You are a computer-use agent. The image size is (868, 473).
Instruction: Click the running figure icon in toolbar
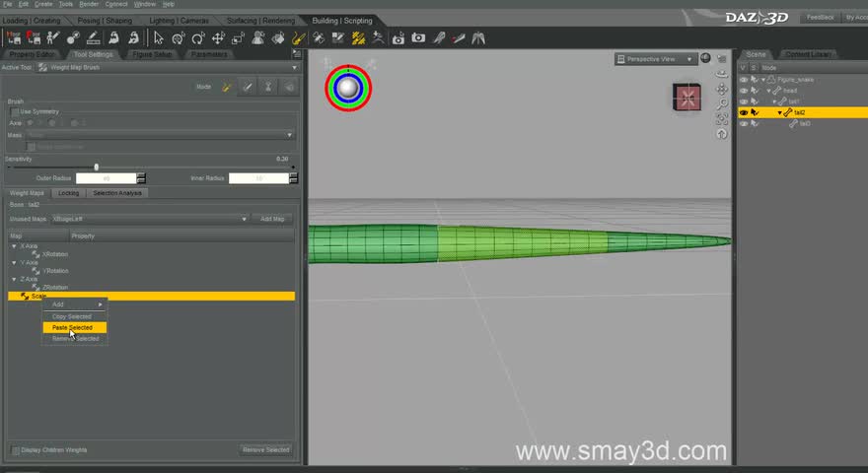coord(378,37)
